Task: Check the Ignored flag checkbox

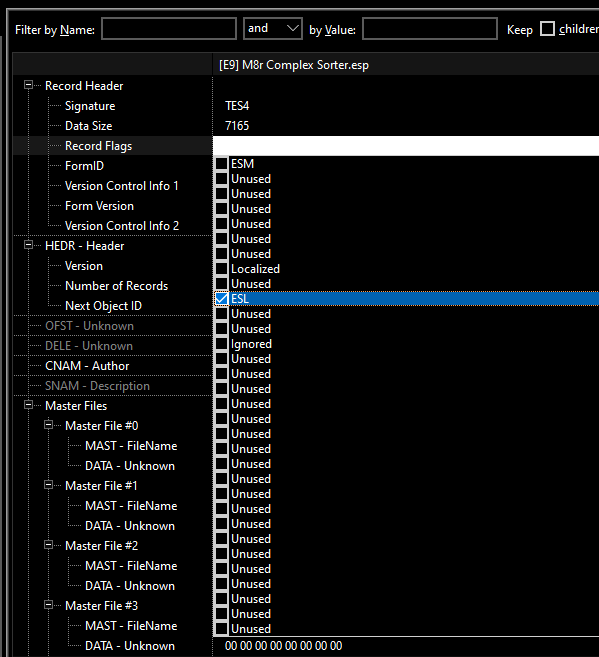Action: pos(222,344)
